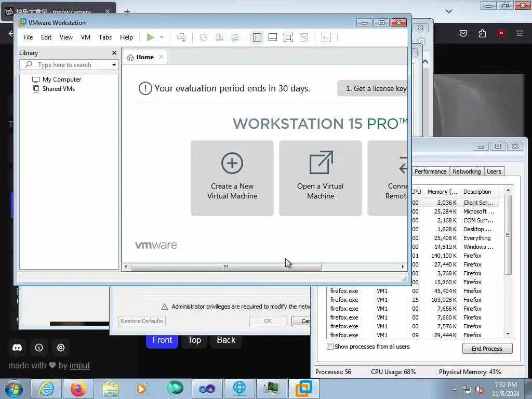
Task: Switch to Performance tab in Task Manager
Action: 430,171
